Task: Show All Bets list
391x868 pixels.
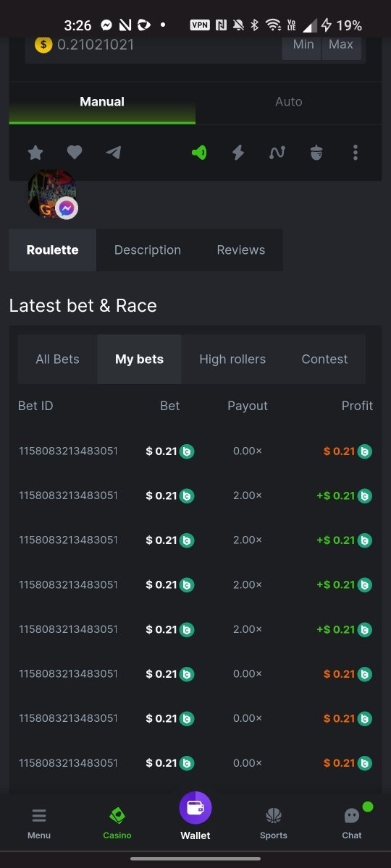Action: (x=58, y=359)
